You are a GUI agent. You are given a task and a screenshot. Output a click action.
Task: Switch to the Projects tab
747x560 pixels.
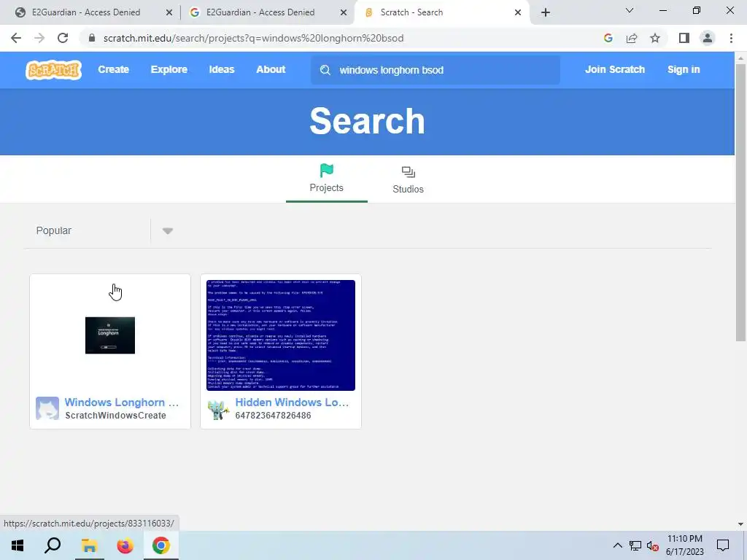[326, 179]
